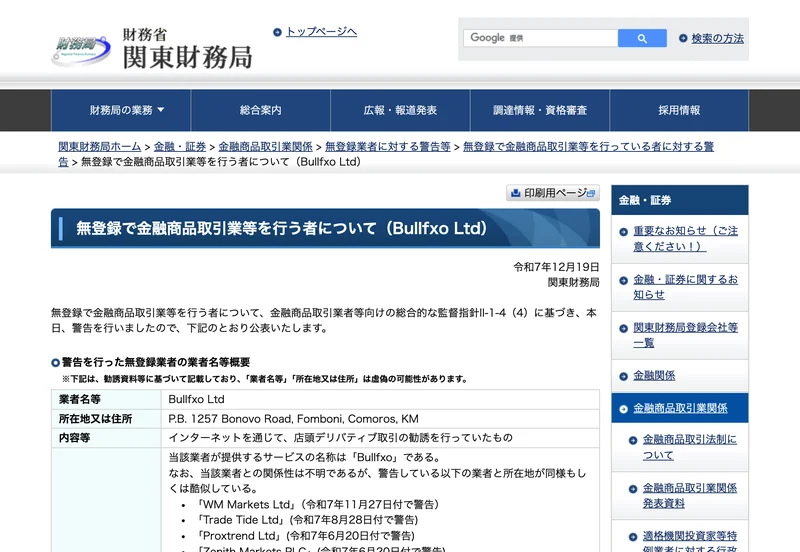The image size is (800, 552).
Task: Open highlighted sidebar link 金融商品取引業関係
Action: (x=680, y=408)
